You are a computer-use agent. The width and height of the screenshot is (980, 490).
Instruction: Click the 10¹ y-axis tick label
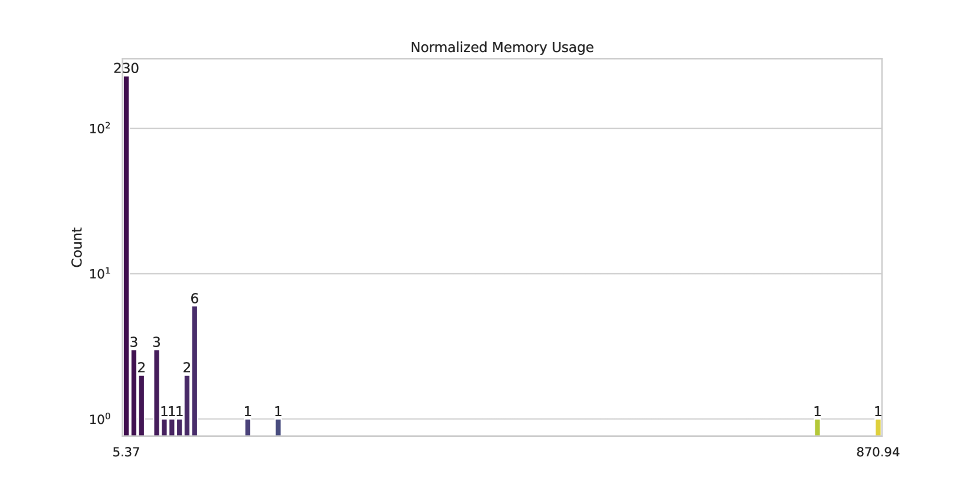click(x=100, y=274)
